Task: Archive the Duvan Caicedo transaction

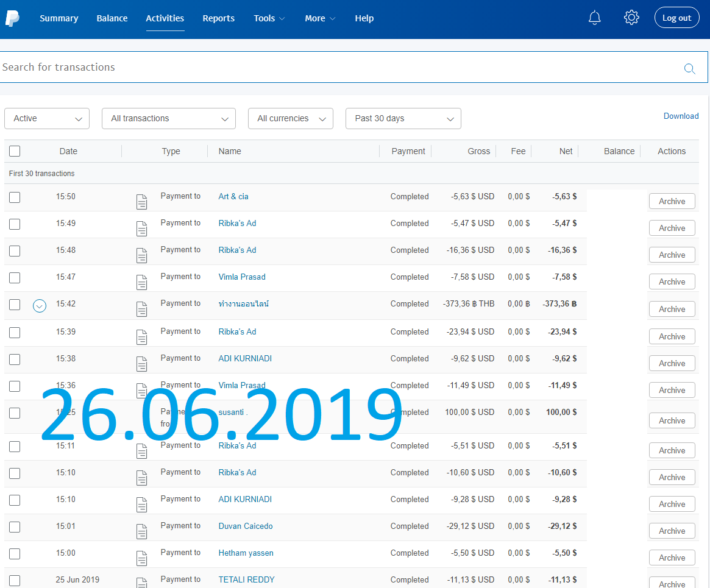Action: [672, 531]
